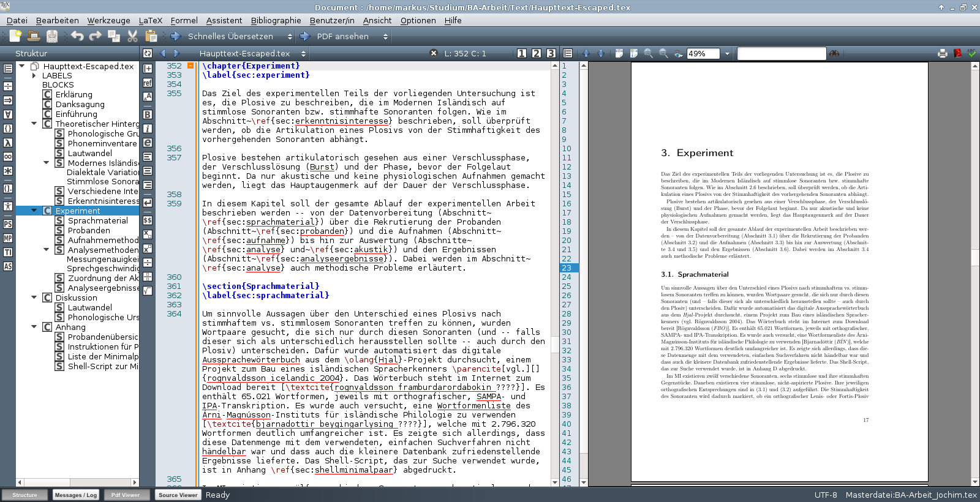Click the spell check ABC icon
This screenshot has width=980, height=502.
pos(971,54)
